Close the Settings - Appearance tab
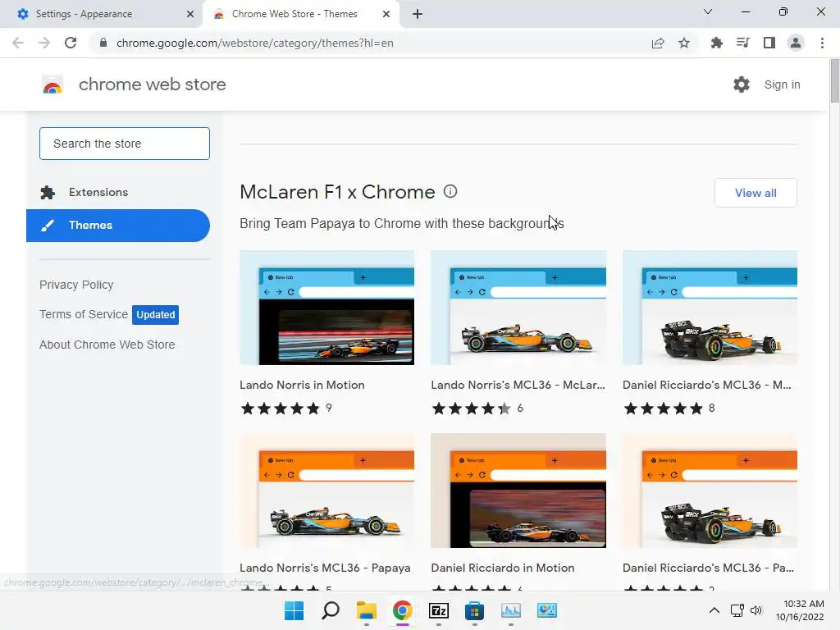The height and width of the screenshot is (630, 840). pyautogui.click(x=190, y=15)
